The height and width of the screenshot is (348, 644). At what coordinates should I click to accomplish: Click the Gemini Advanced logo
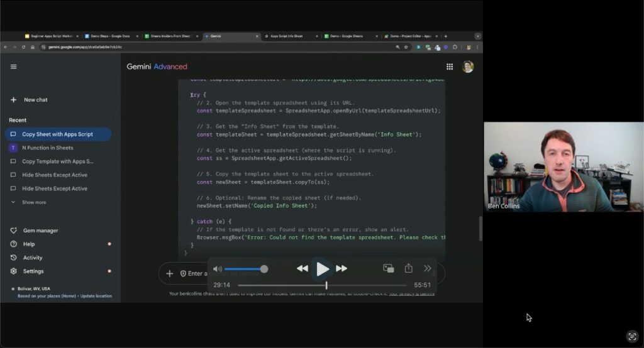(x=157, y=67)
